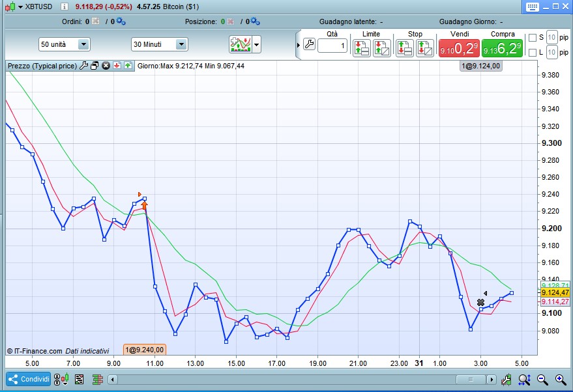Click the S pip value field

(551, 37)
